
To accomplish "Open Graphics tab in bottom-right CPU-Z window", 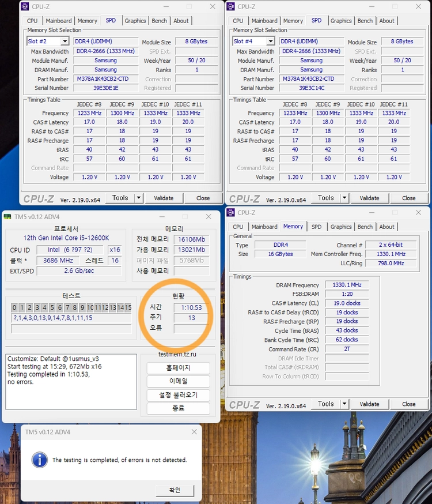I will point(341,227).
